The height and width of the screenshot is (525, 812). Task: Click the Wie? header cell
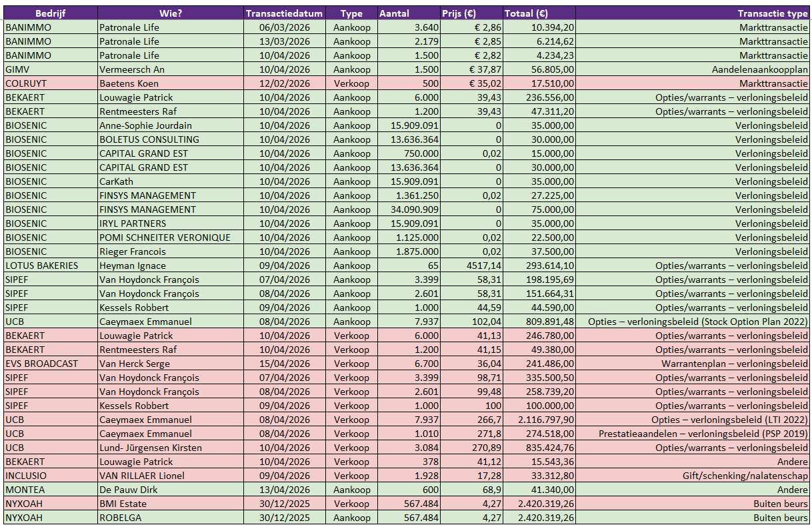[x=170, y=13]
